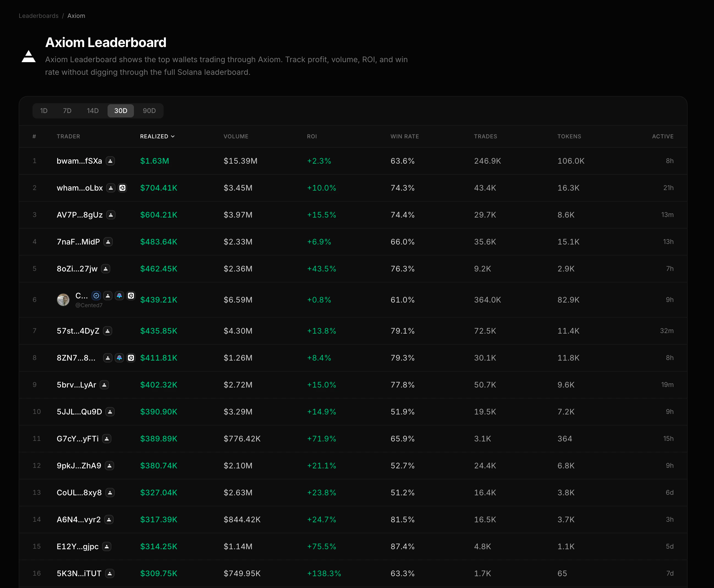
Task: Open trader G7cY...yFTi wallet
Action: (78, 439)
